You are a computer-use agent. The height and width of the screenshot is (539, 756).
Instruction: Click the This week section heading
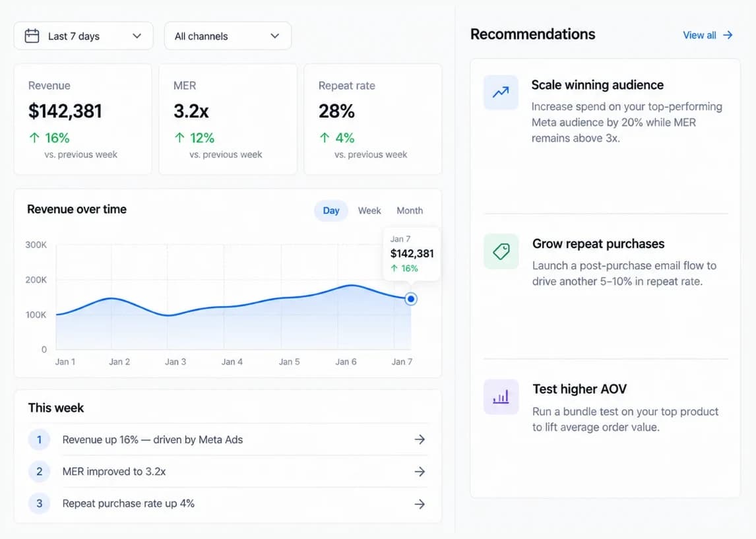point(56,408)
